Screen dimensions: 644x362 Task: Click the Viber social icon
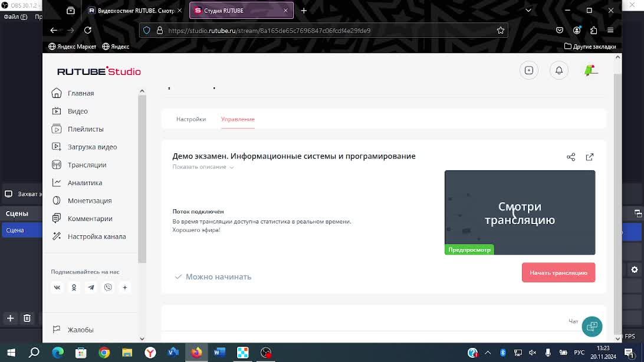108,287
